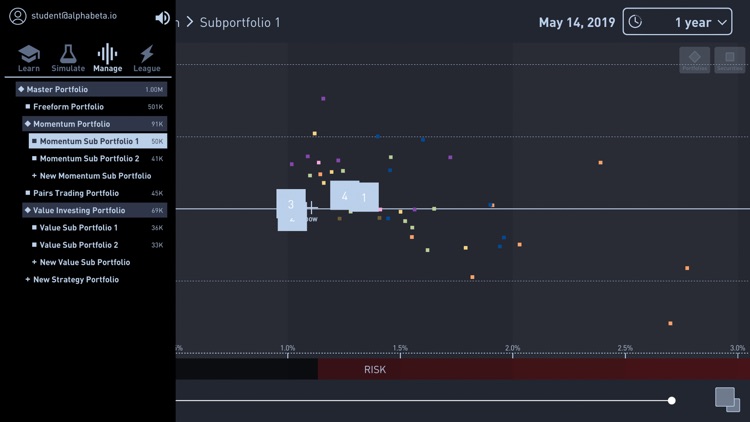Click student@alphabeta.io account name
This screenshot has width=750, height=422.
point(74,16)
